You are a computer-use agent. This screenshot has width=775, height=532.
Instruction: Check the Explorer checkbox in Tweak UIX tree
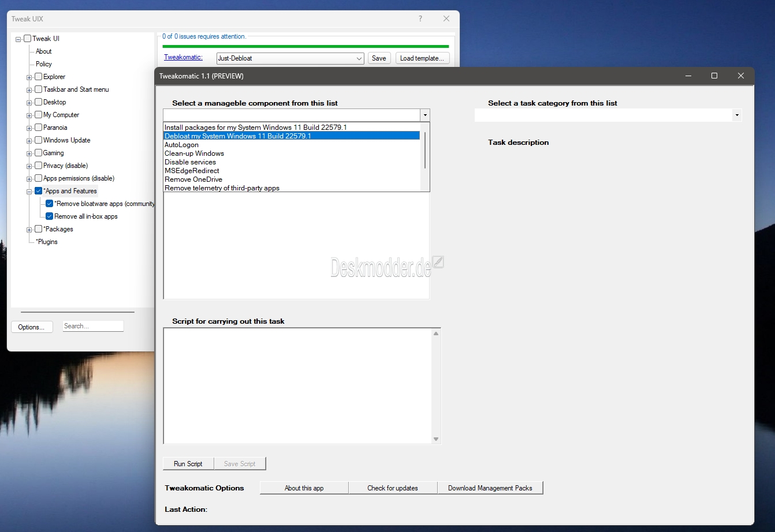pos(38,77)
